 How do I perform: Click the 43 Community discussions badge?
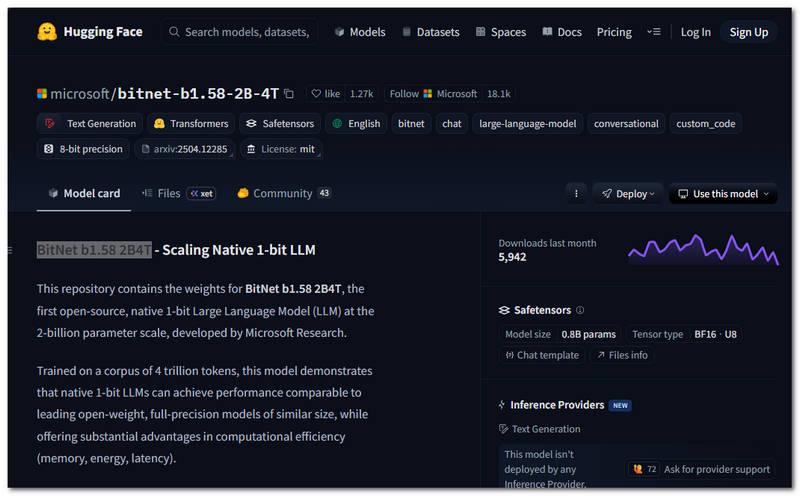pyautogui.click(x=324, y=193)
